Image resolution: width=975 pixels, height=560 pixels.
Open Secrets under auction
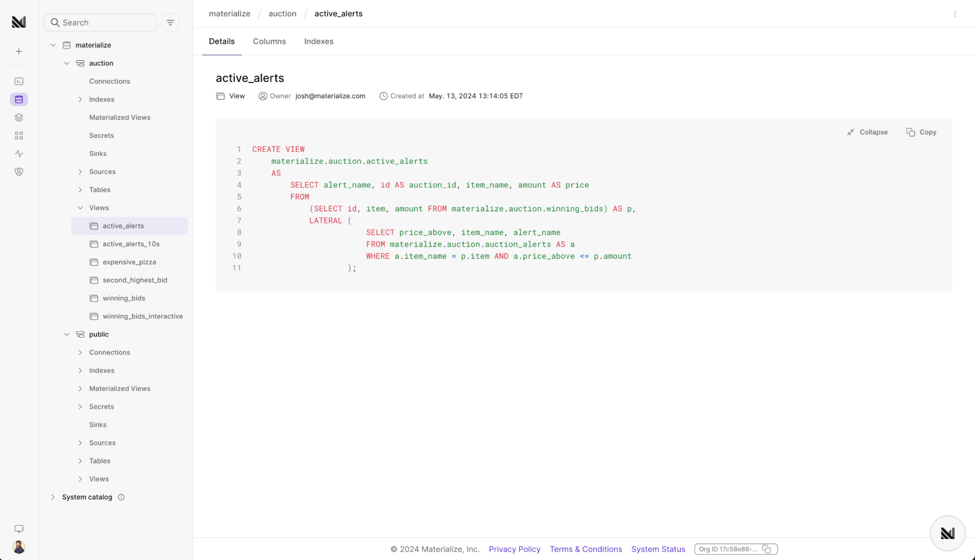[x=101, y=136]
